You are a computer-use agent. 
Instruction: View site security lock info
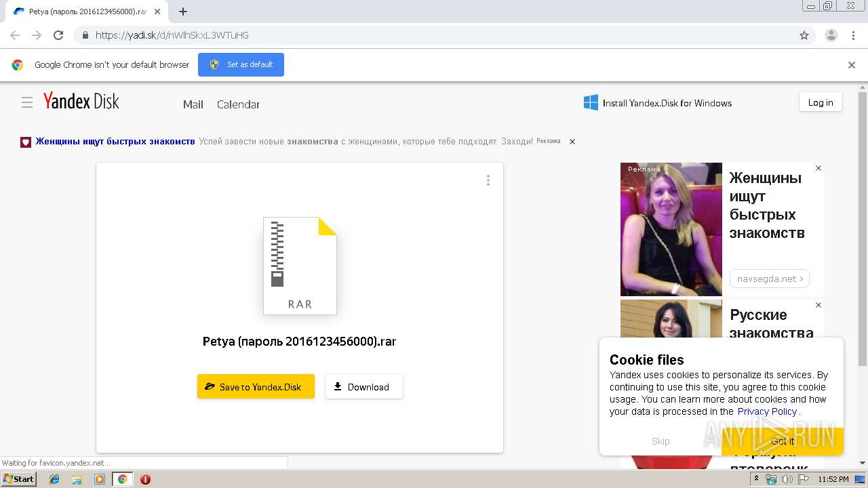coord(85,35)
